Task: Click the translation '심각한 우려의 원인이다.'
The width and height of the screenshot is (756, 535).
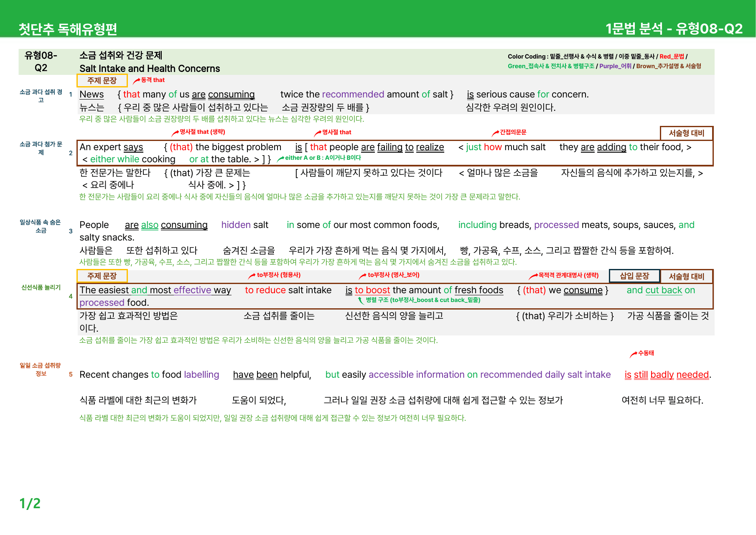Action: pyautogui.click(x=511, y=108)
